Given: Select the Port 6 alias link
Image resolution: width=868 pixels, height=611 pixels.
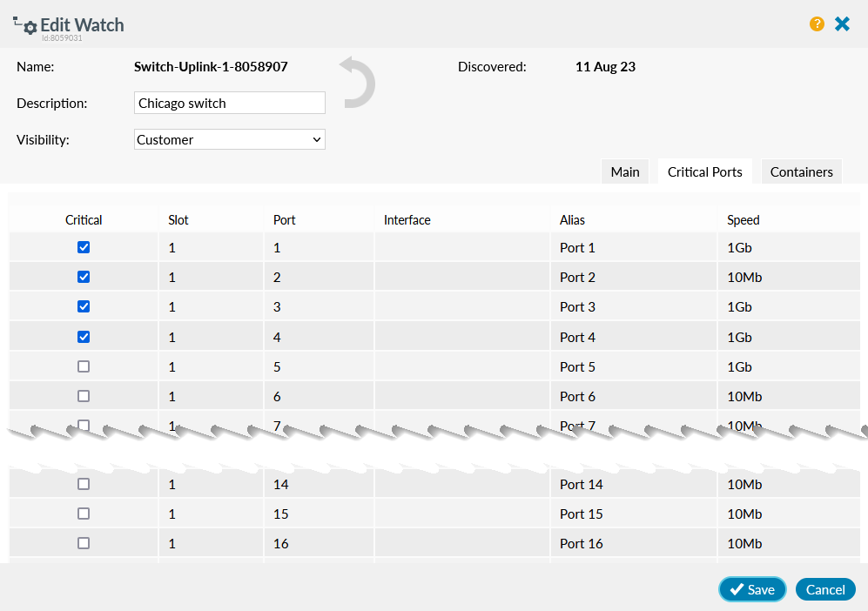Looking at the screenshot, I should tap(577, 396).
